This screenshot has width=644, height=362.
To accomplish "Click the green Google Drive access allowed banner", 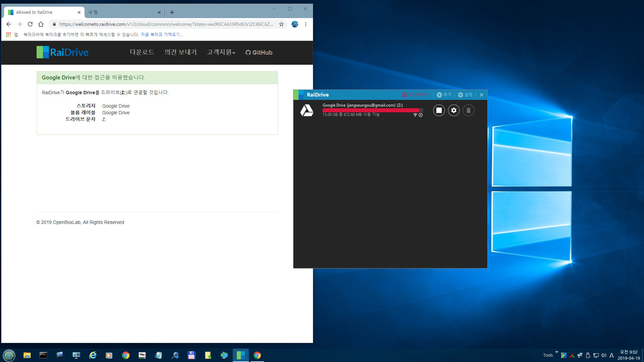I will pos(157,77).
